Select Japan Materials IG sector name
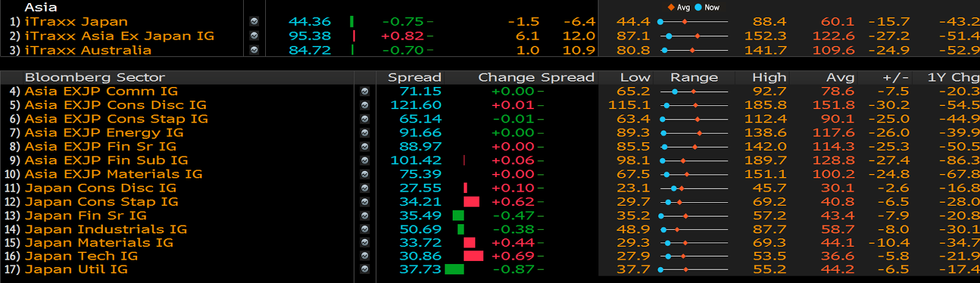 point(99,243)
